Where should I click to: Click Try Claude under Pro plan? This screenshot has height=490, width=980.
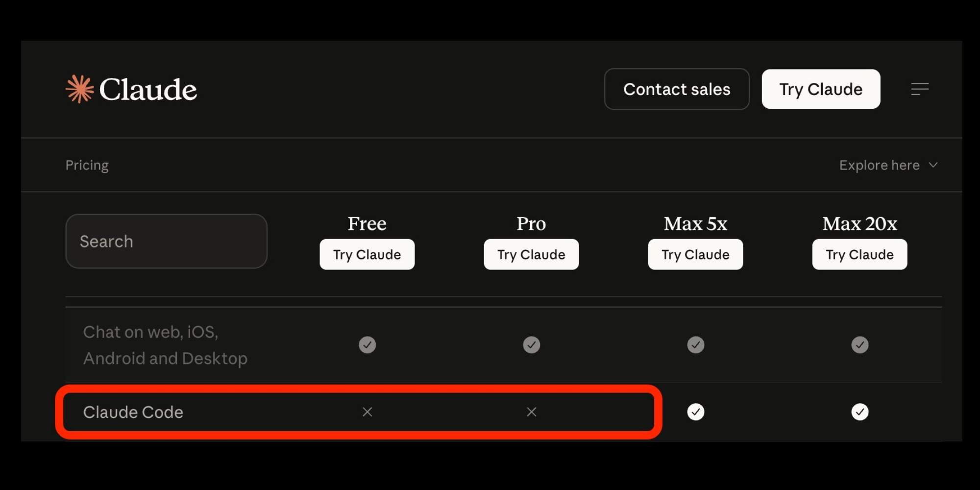pos(531,254)
